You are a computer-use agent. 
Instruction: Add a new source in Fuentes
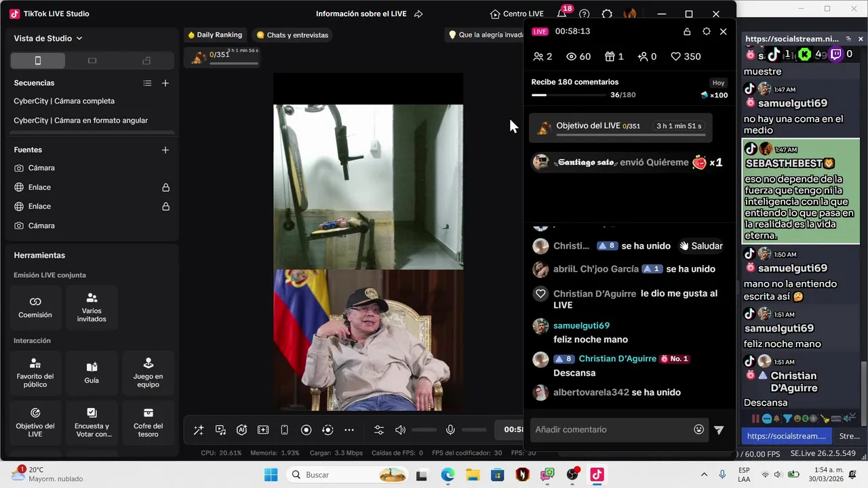point(165,150)
